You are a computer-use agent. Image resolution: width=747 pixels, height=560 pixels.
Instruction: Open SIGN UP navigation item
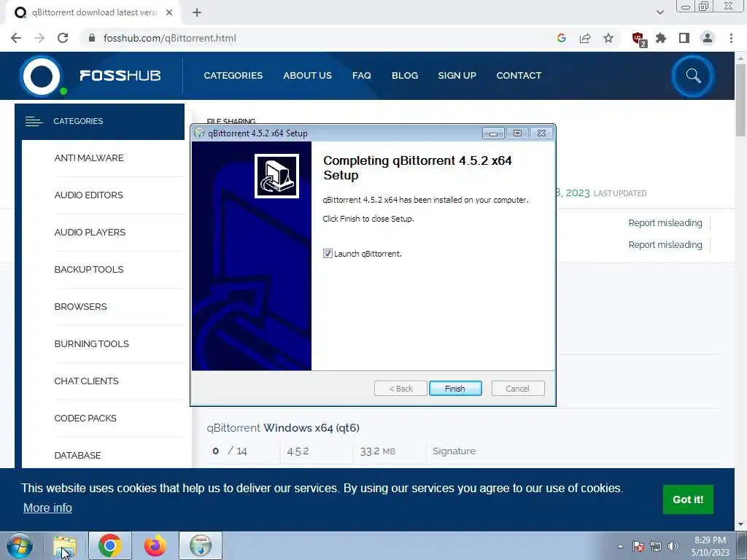(x=457, y=76)
